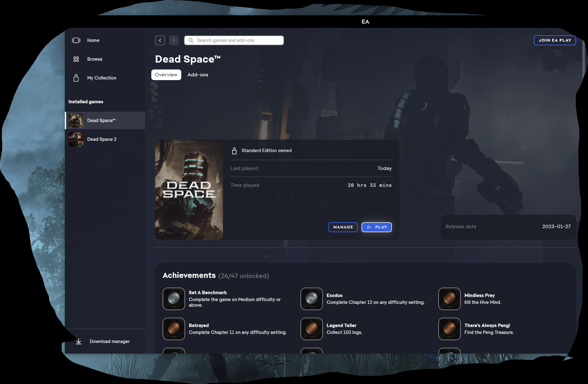Click the Kill the Hive Mind description
588x384 pixels.
[483, 302]
